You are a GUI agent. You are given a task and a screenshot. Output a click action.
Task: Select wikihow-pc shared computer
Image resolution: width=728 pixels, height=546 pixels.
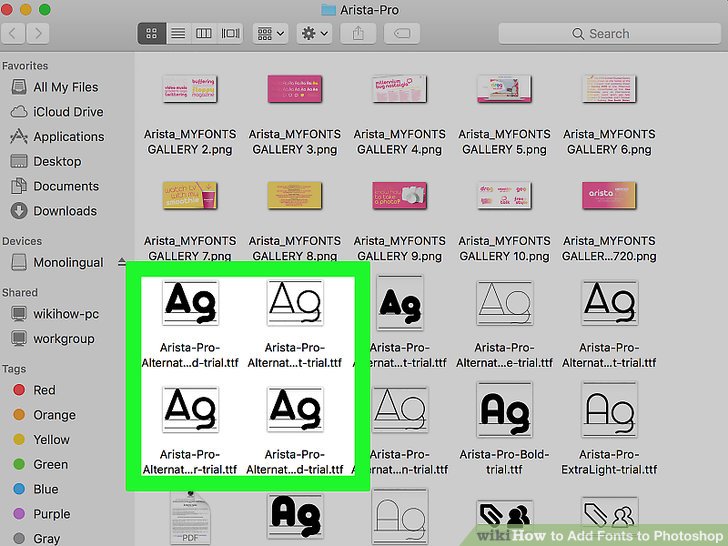[x=55, y=314]
